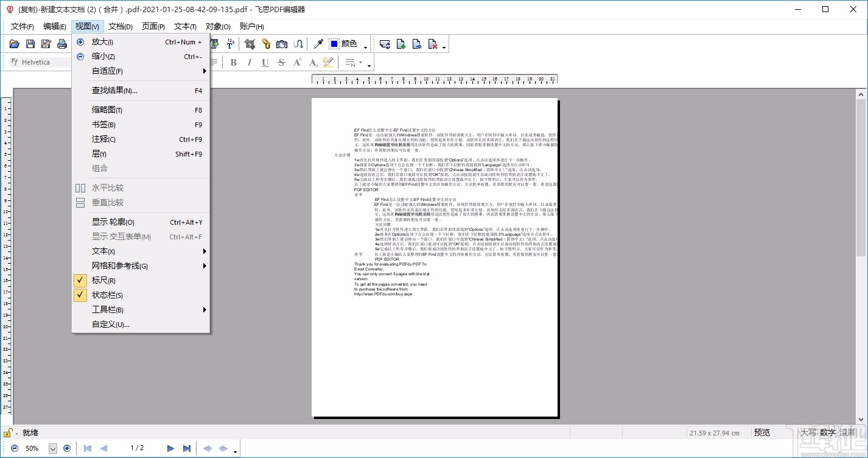Click the unlocked padlock status icon
Image resolution: width=868 pixels, height=458 pixels.
8,433
